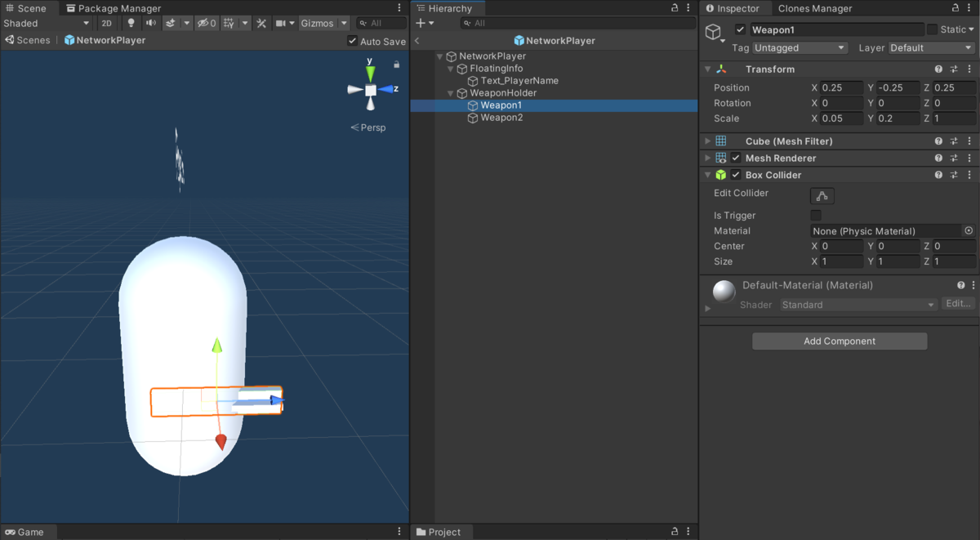Toggle the Inspector lock icon
Viewport: 980px width, 540px height.
[x=955, y=8]
